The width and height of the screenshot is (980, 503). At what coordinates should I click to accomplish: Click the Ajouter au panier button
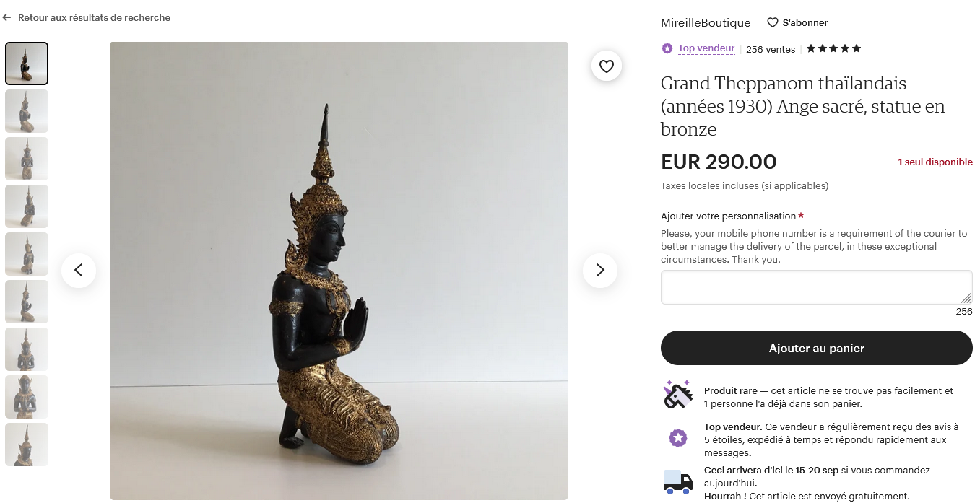[817, 348]
